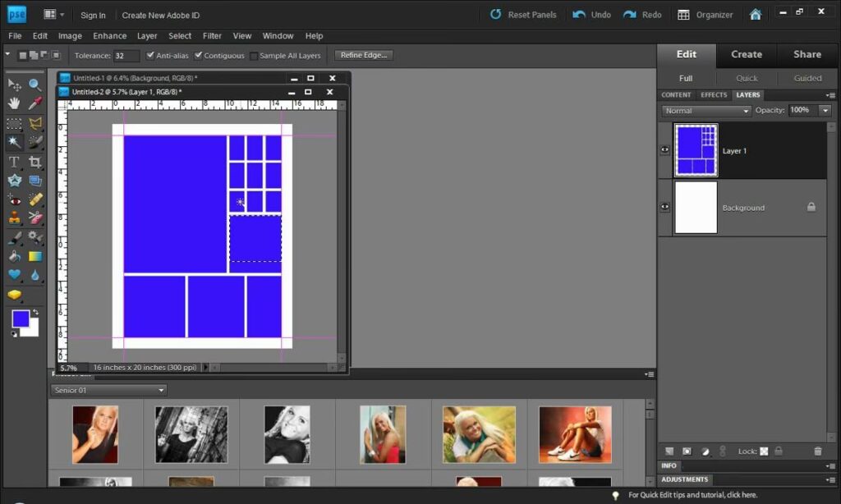Open the Enhance menu
The width and height of the screenshot is (841, 504).
[x=109, y=36]
